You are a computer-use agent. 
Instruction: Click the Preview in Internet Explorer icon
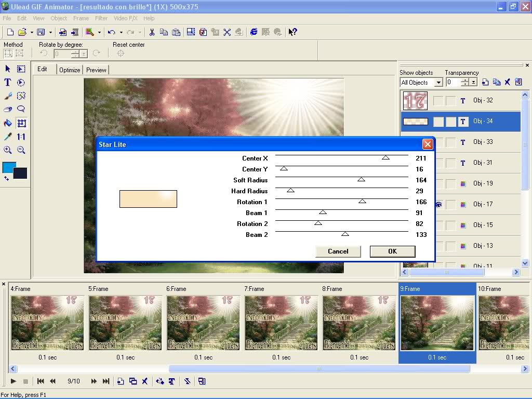254,32
